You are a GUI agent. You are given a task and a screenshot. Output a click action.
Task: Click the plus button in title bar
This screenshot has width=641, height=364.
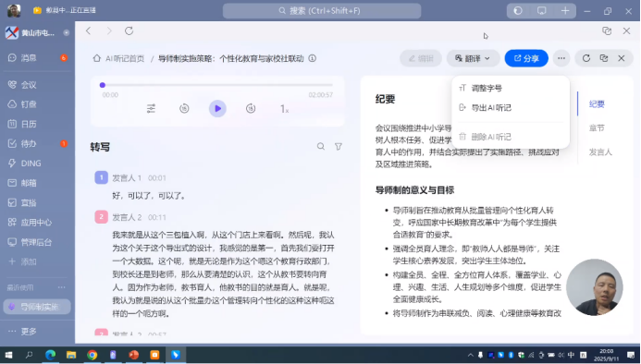(x=565, y=11)
